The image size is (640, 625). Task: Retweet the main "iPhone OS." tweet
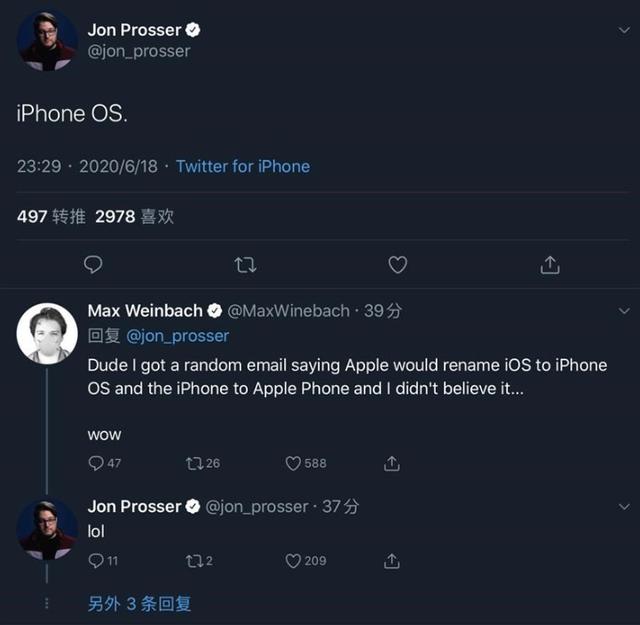[245, 265]
